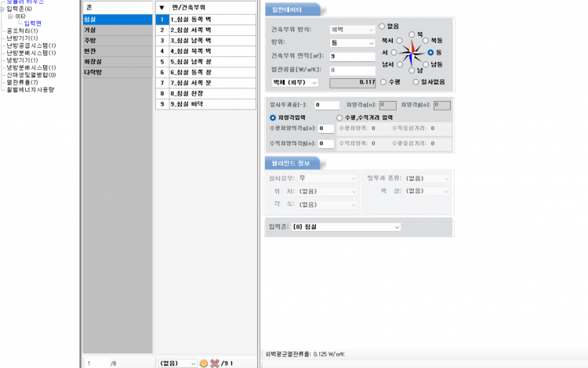Open the 방위 direction dropdown

352,43
